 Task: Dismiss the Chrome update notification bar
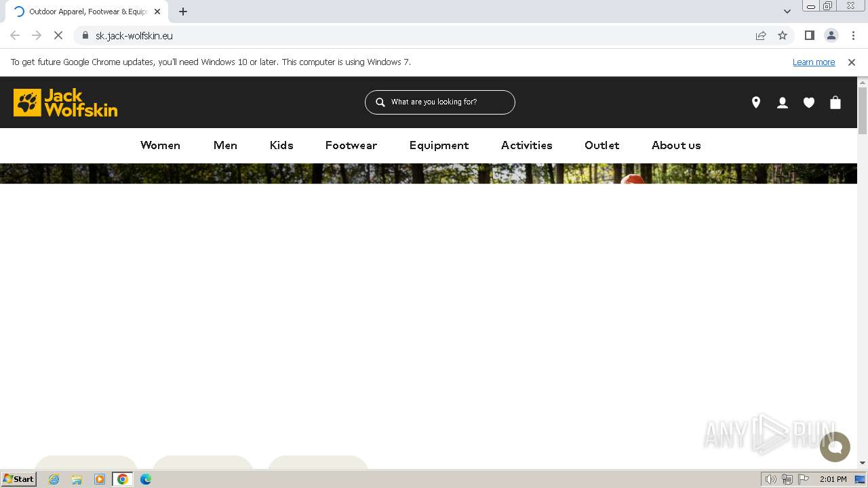pos(852,62)
